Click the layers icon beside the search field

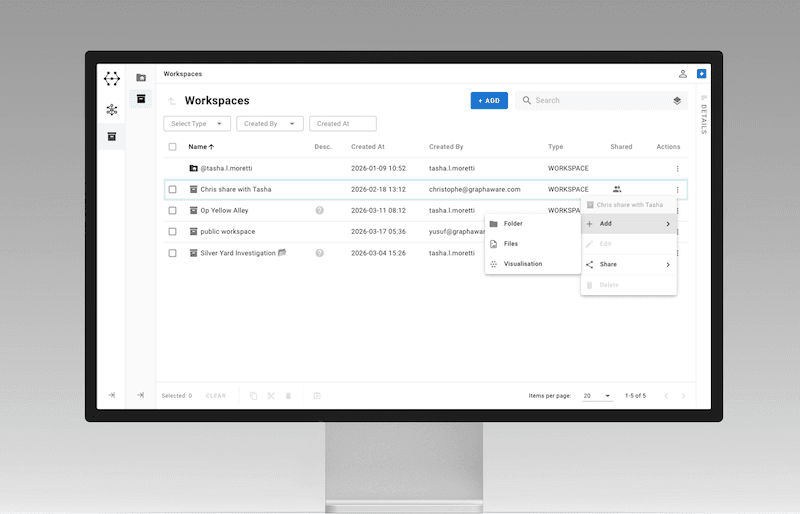677,101
